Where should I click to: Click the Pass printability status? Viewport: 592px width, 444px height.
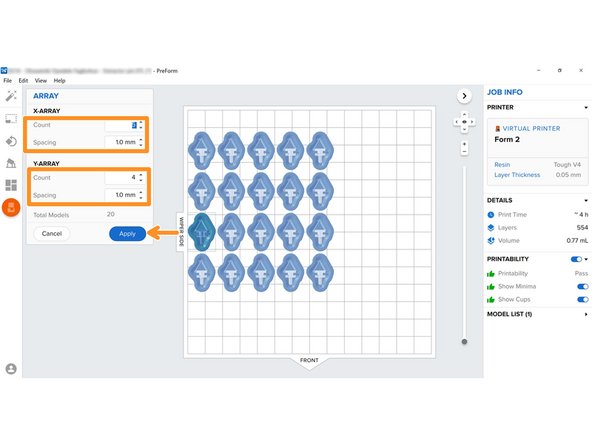pyautogui.click(x=581, y=273)
